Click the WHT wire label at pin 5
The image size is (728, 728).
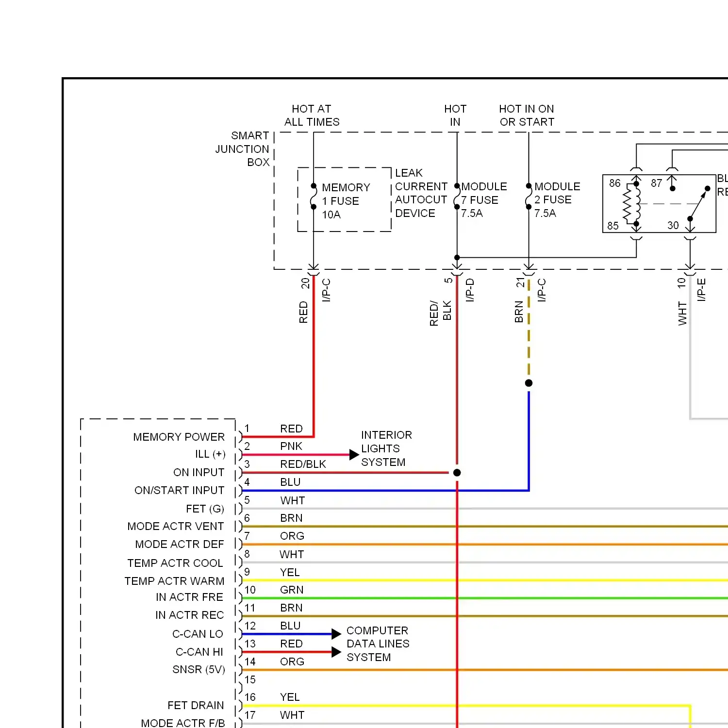point(293,500)
